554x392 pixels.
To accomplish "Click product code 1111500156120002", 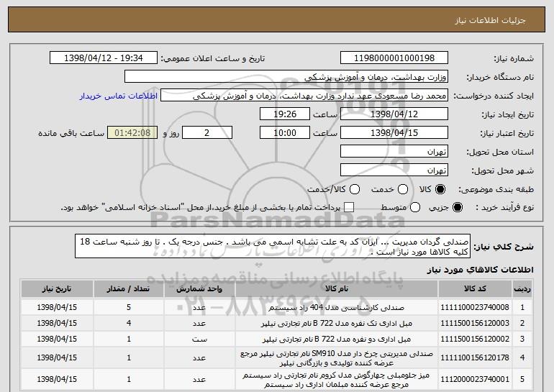I will [475, 339].
